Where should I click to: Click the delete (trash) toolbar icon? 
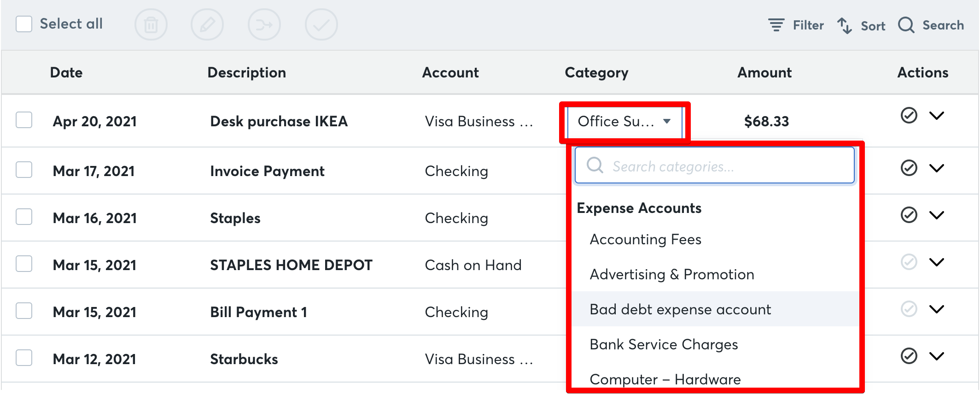point(152,24)
